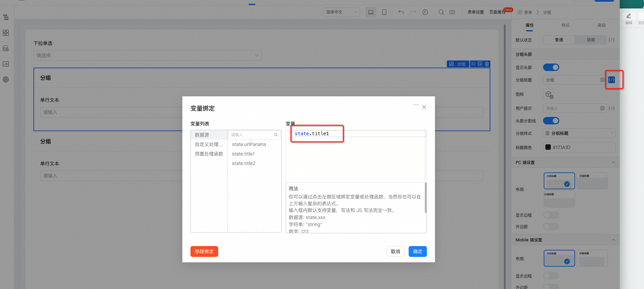This screenshot has width=644, height=289.
Task: Toggle the 显示头部 switch
Action: pos(551,67)
